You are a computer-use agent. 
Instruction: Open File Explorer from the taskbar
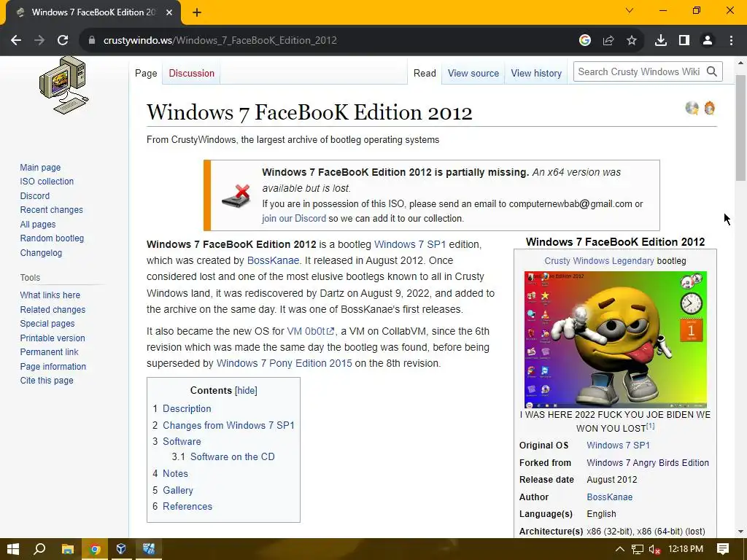(x=67, y=549)
